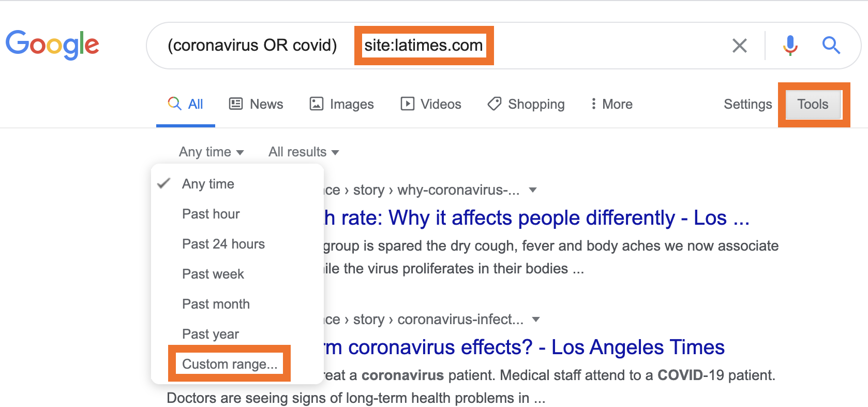Viewport: 868px width, 407px height.
Task: Clear the search box with X icon
Action: tap(740, 46)
